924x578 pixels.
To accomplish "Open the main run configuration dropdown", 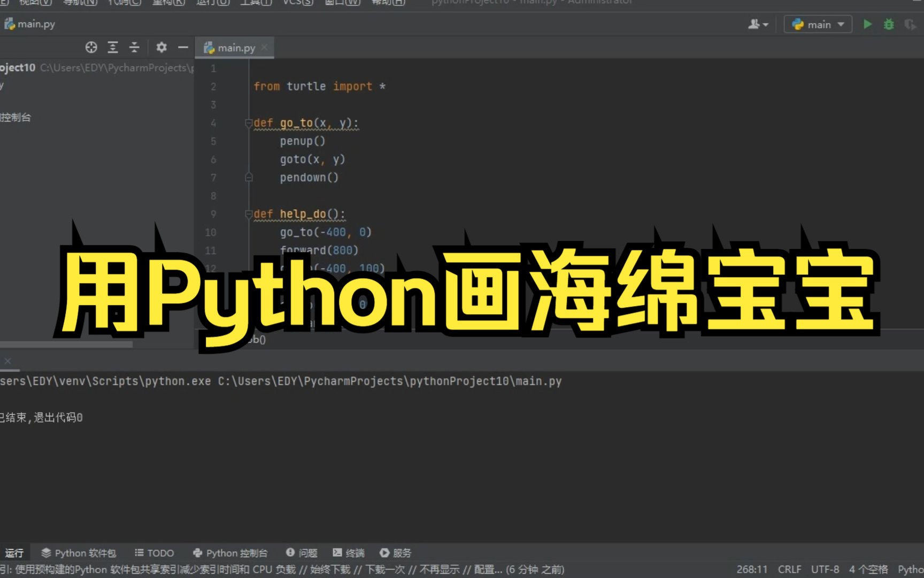I will tap(818, 24).
